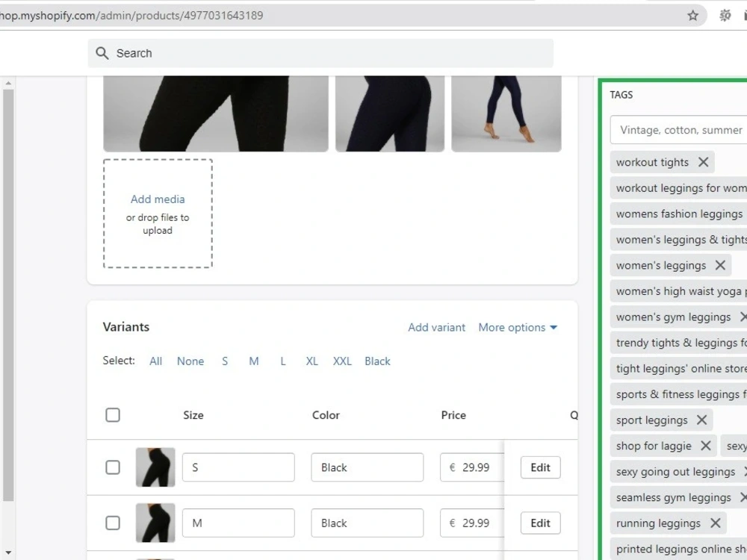The image size is (747, 560).
Task: Click price field of M variant
Action: (472, 523)
